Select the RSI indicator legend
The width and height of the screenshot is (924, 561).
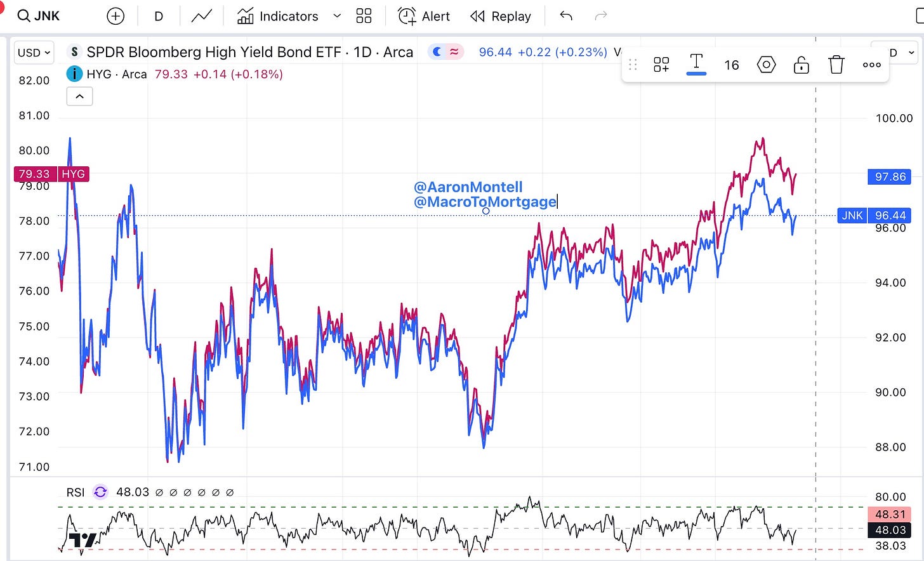click(x=76, y=492)
